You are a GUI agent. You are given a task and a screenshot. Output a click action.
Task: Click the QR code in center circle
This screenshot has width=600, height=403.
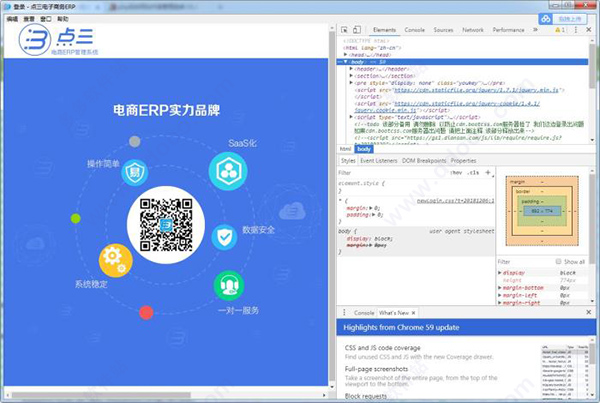[166, 225]
